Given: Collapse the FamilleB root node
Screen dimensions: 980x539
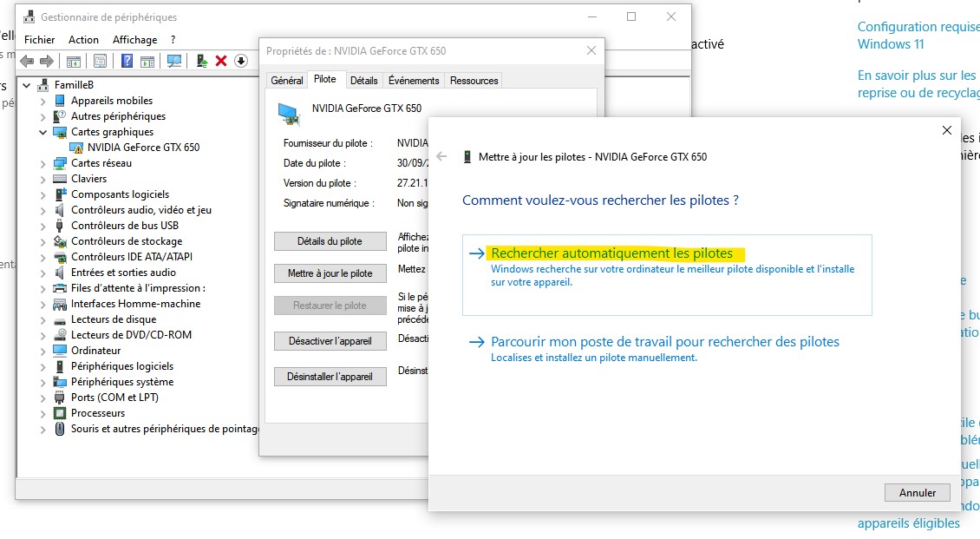Looking at the screenshot, I should point(27,85).
